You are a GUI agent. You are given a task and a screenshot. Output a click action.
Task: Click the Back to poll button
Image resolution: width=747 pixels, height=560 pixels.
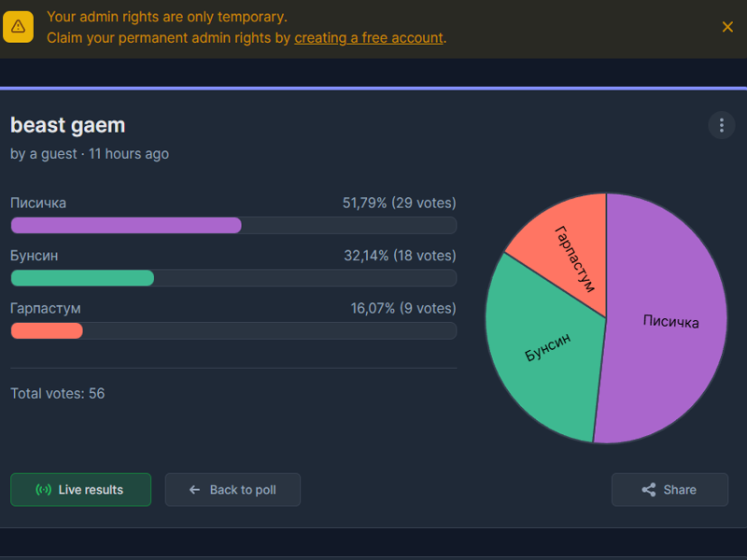pyautogui.click(x=233, y=490)
